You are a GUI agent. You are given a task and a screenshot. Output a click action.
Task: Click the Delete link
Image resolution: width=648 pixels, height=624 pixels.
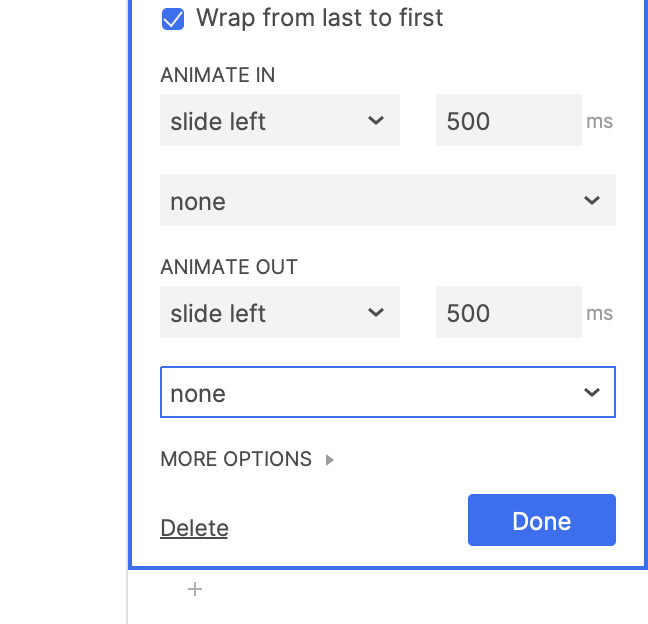(x=194, y=528)
